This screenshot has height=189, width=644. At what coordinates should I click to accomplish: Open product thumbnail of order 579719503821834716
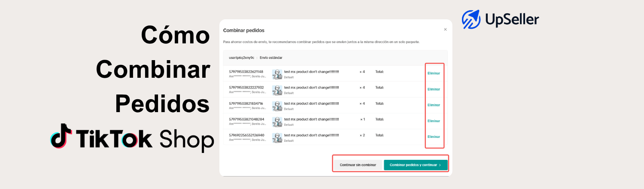click(x=277, y=106)
